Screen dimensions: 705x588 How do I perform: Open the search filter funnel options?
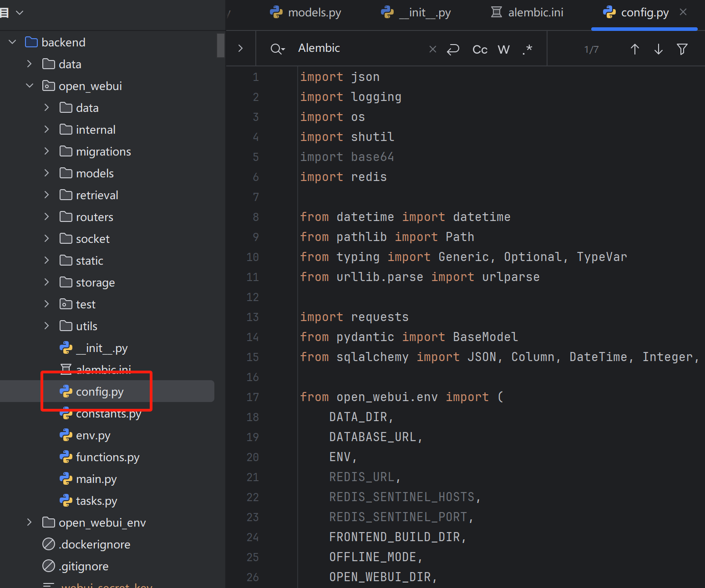pos(682,49)
